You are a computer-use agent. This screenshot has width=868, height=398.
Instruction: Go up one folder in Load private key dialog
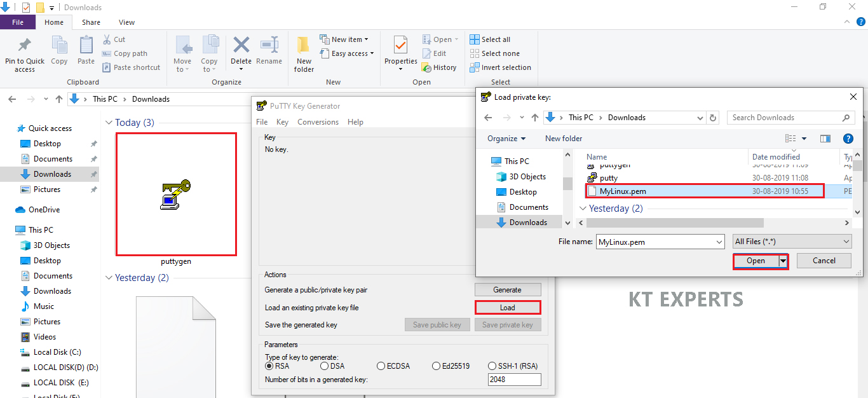click(x=535, y=118)
